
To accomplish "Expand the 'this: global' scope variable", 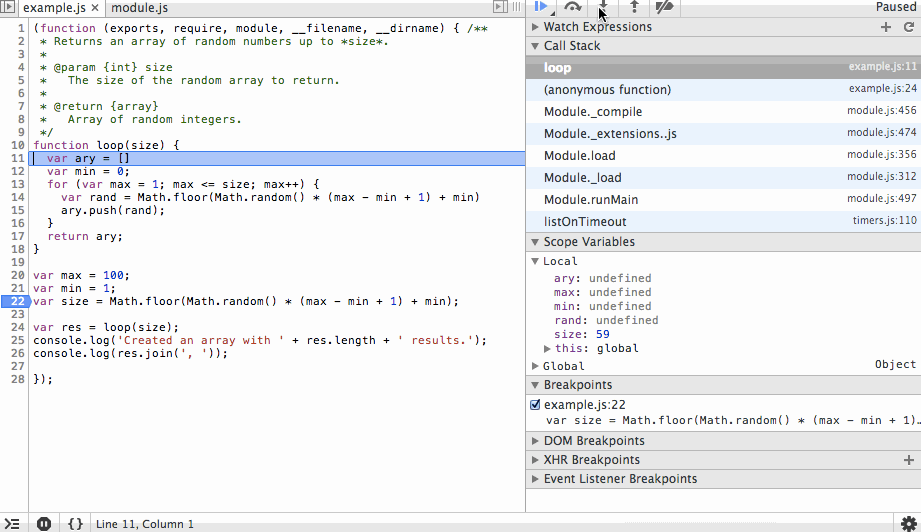I will point(547,349).
